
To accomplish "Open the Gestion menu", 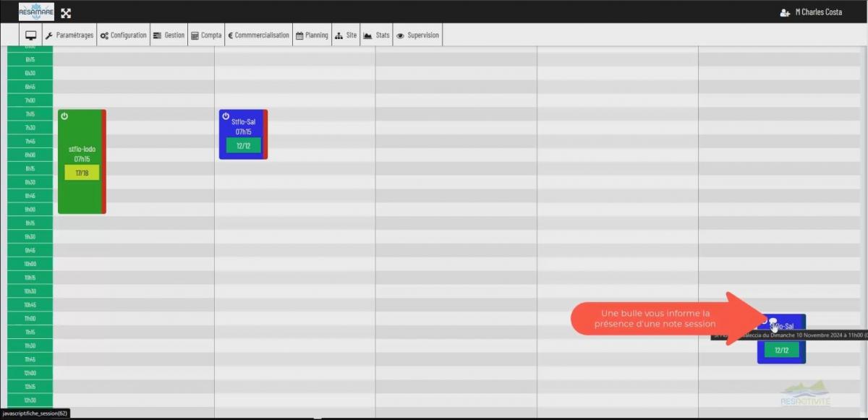I will (x=169, y=35).
